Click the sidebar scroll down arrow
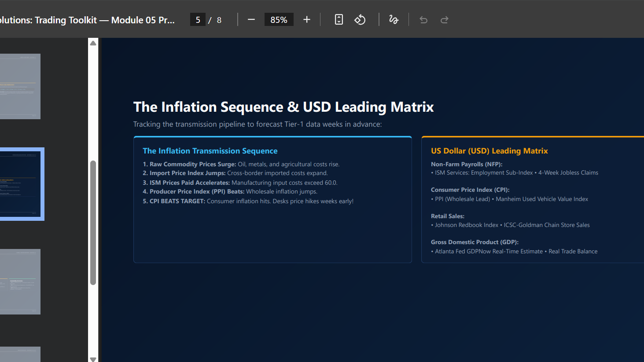 [93, 359]
